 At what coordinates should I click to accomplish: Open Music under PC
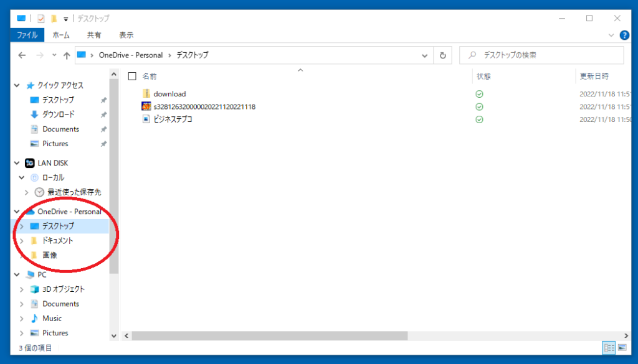[x=52, y=319]
